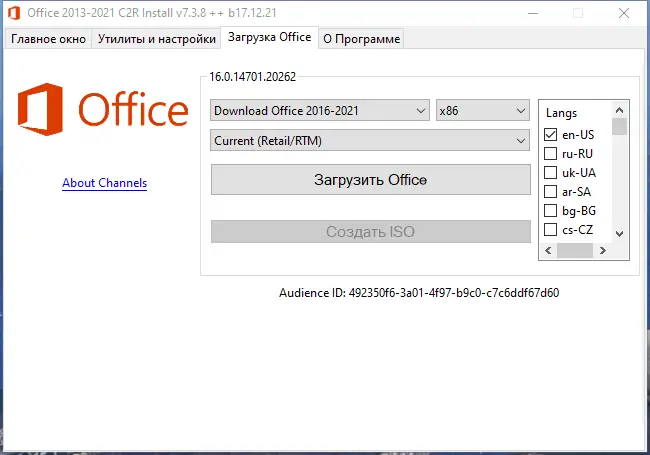The width and height of the screenshot is (650, 455).
Task: Close the Office C2R Install window
Action: pos(624,13)
